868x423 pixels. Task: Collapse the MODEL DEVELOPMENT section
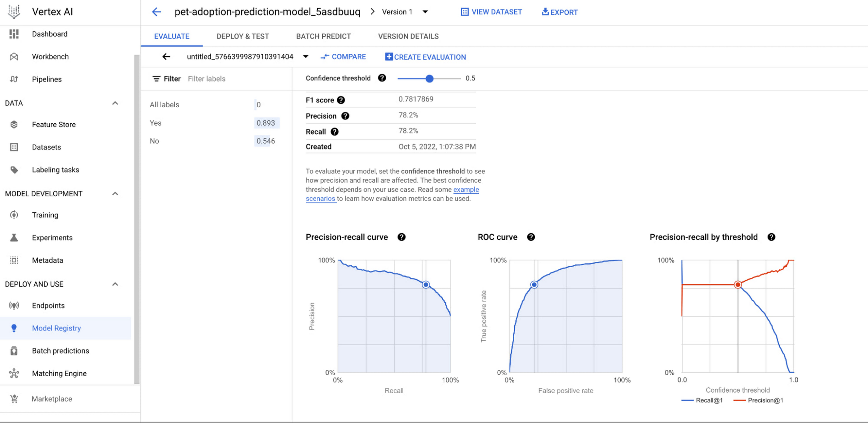(115, 194)
